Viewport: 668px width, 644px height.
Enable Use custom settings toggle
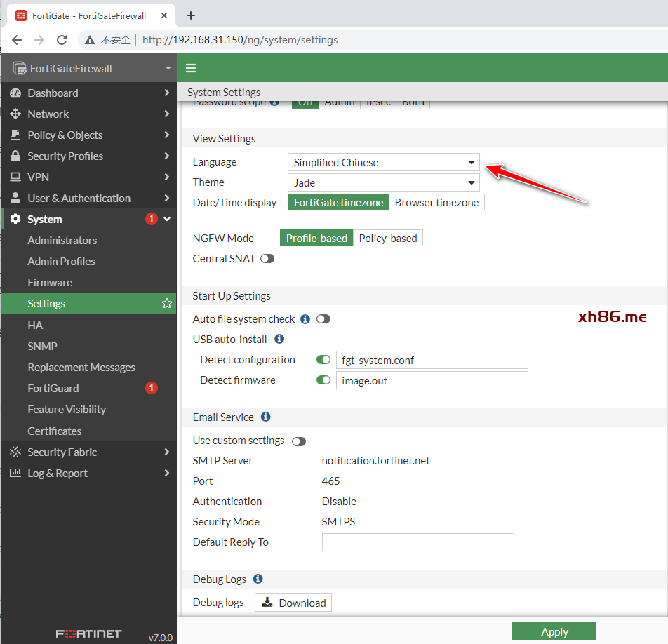click(299, 442)
